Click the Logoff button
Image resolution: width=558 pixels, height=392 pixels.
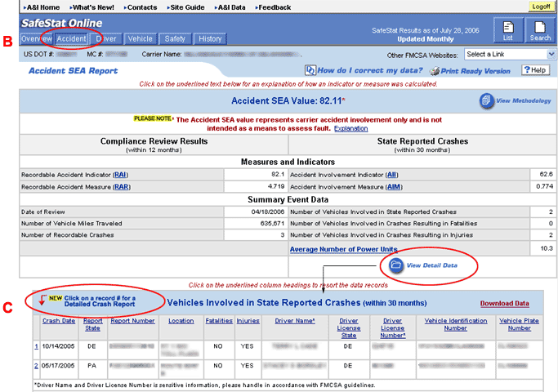(542, 7)
